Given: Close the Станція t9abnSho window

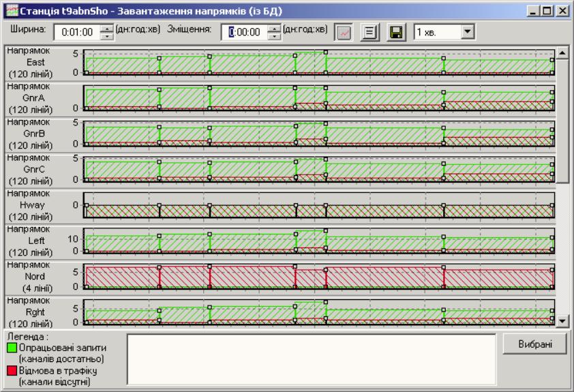Looking at the screenshot, I should 562,11.
